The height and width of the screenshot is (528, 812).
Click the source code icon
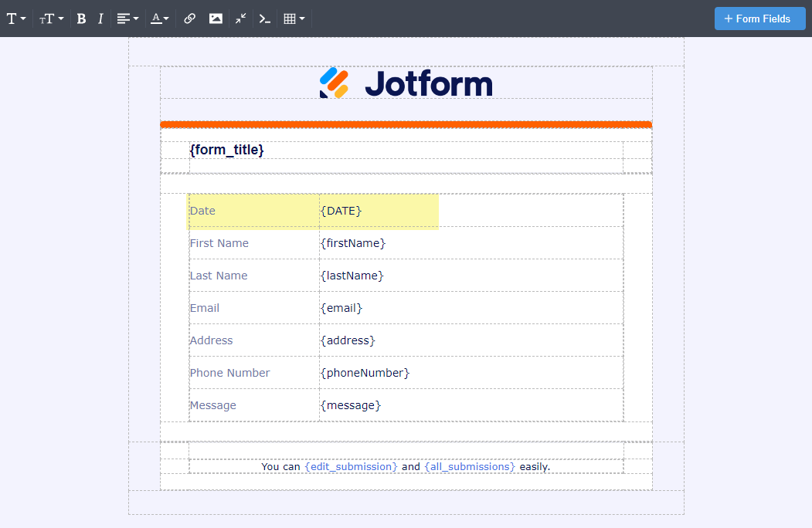pyautogui.click(x=265, y=19)
